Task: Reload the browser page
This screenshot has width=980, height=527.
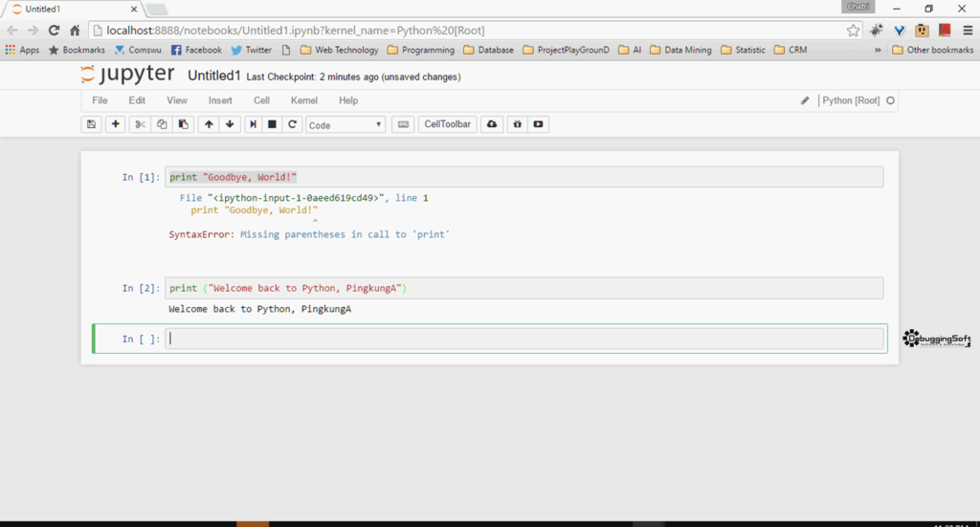Action: (54, 30)
